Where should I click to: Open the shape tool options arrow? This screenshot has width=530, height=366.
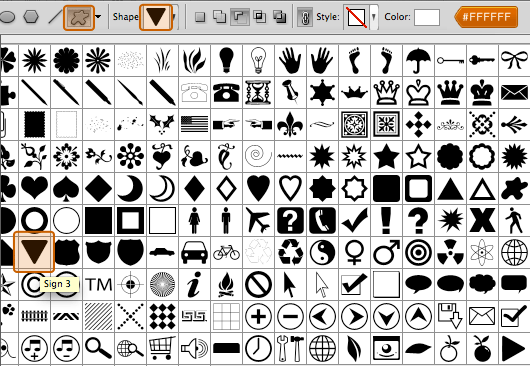(98, 17)
